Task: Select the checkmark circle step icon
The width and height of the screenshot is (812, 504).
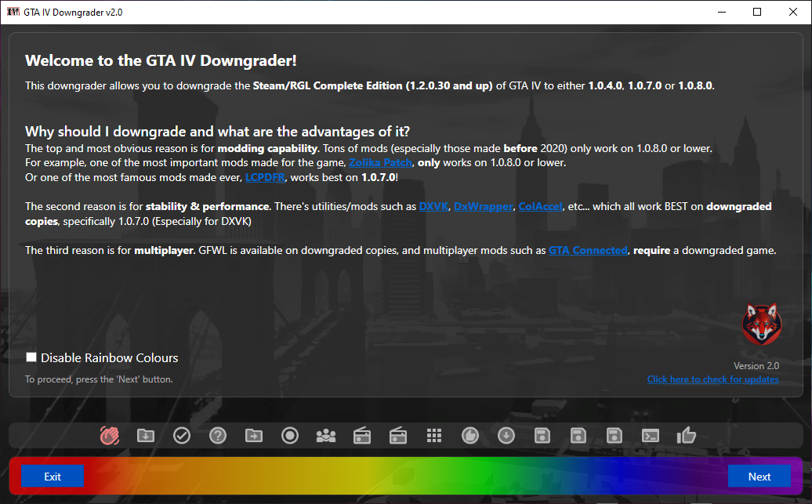Action: [x=181, y=435]
